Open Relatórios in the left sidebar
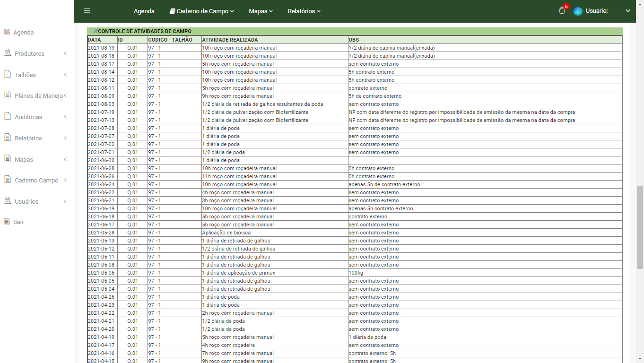This screenshot has width=644, height=363. click(x=28, y=138)
